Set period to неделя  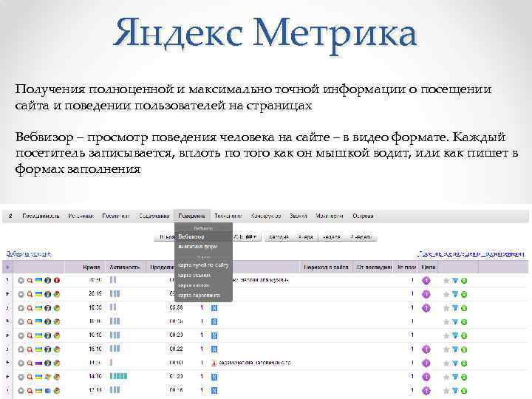(x=331, y=237)
